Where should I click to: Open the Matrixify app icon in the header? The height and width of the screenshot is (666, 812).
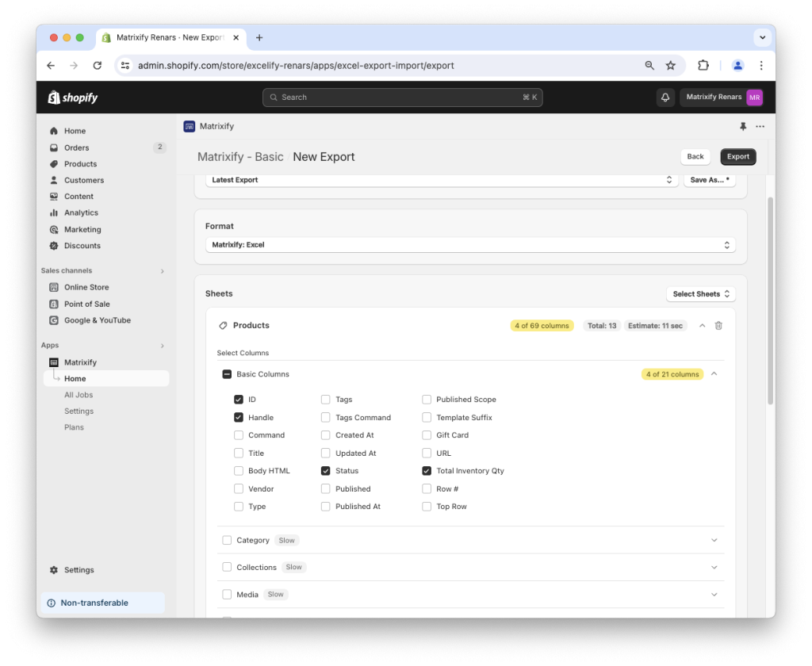[189, 126]
